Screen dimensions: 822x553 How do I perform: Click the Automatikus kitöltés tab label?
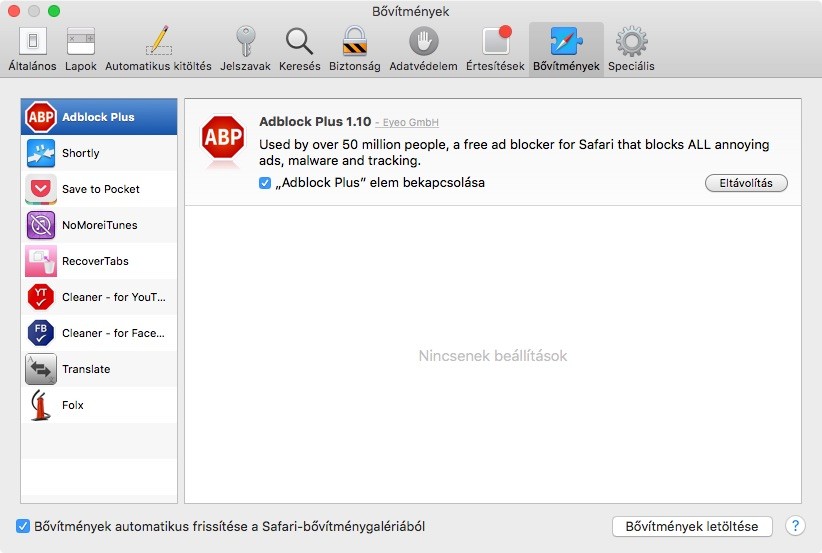pyautogui.click(x=158, y=67)
